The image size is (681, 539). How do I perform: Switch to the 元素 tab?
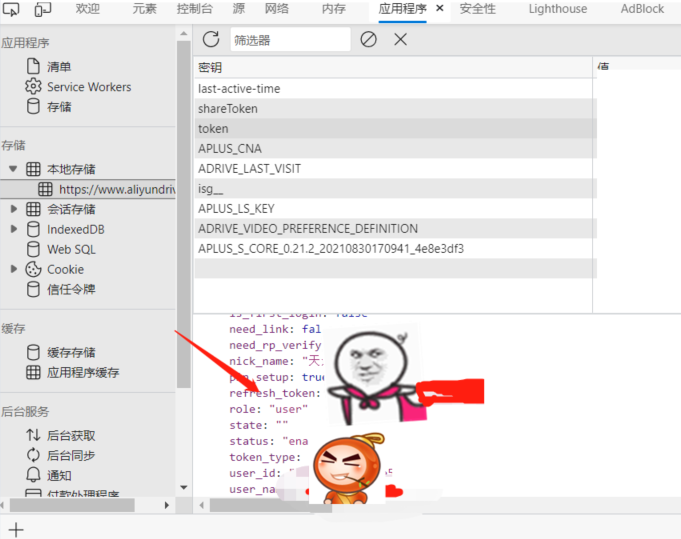point(144,9)
